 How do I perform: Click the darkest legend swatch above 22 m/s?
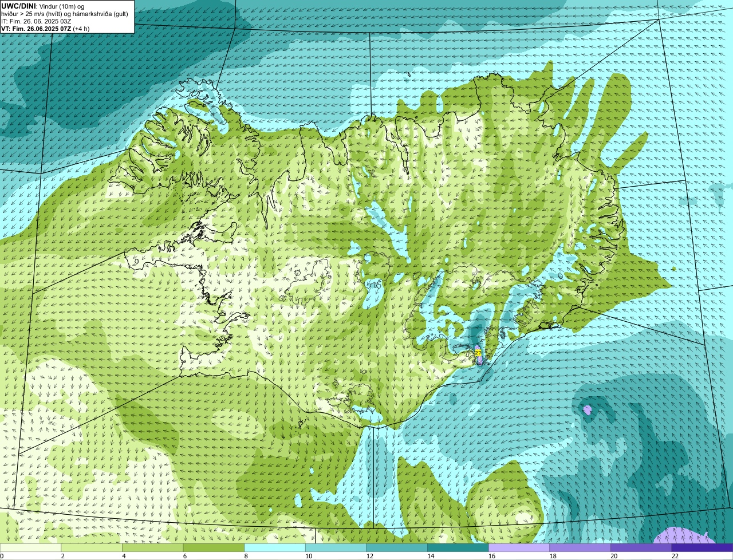pyautogui.click(x=703, y=547)
